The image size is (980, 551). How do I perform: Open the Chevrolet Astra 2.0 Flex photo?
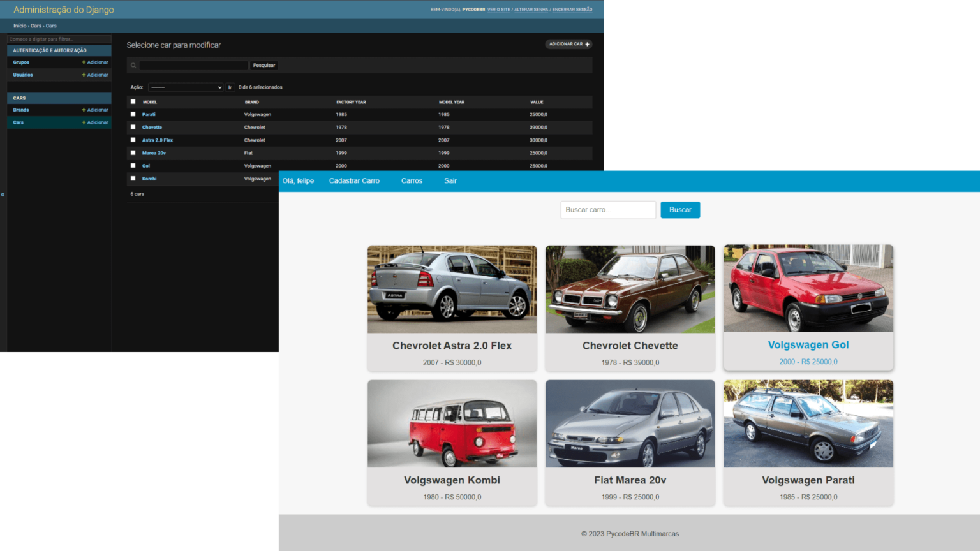[x=452, y=289]
